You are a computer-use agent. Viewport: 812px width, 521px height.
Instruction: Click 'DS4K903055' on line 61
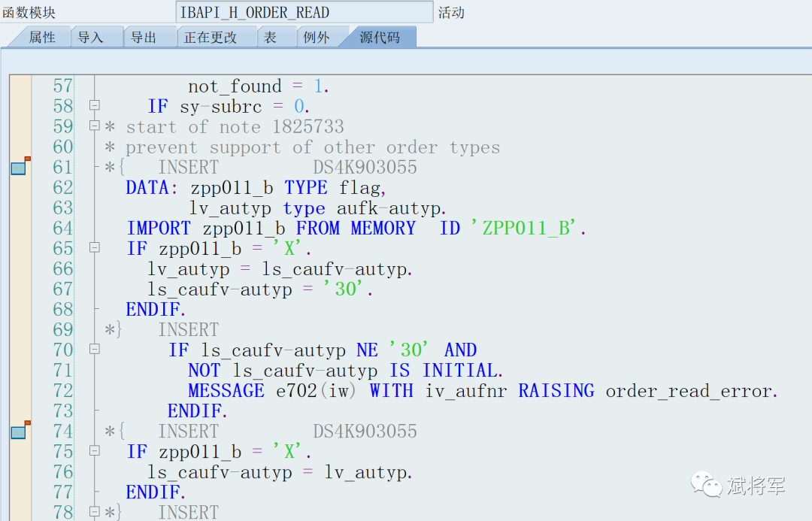pyautogui.click(x=365, y=168)
